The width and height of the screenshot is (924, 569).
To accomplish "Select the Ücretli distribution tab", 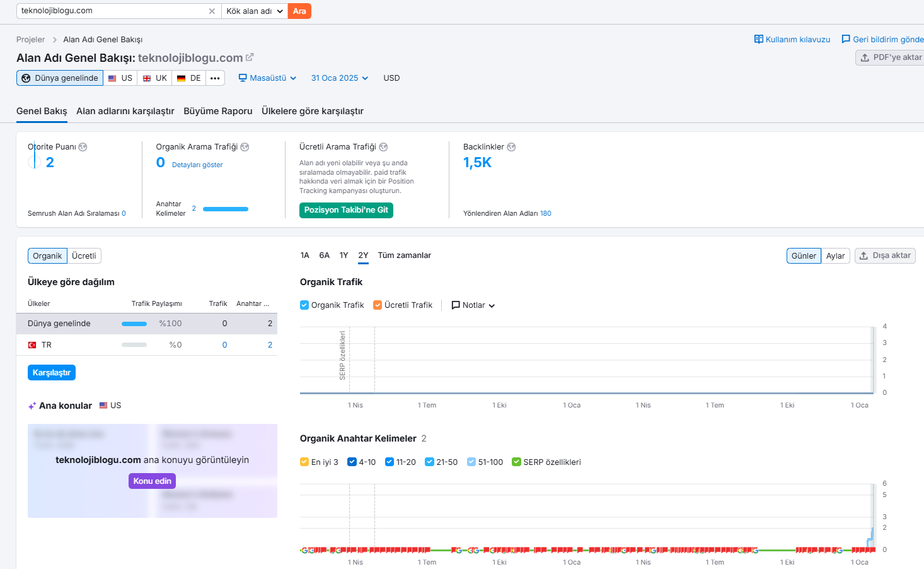I will 84,256.
